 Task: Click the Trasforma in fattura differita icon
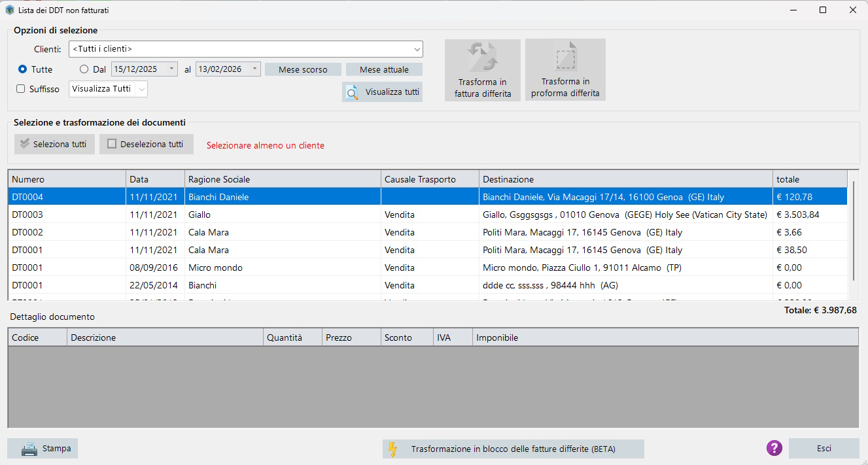point(483,57)
